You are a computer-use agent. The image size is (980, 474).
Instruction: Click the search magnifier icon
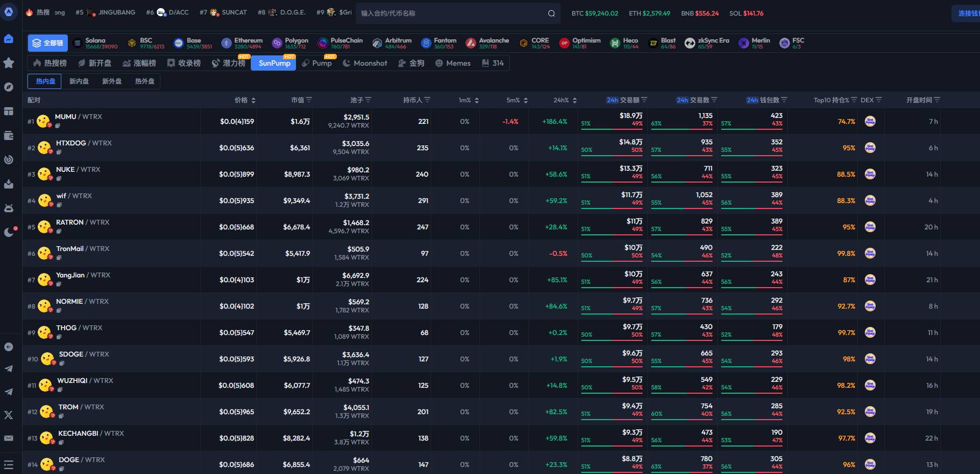pyautogui.click(x=551, y=13)
